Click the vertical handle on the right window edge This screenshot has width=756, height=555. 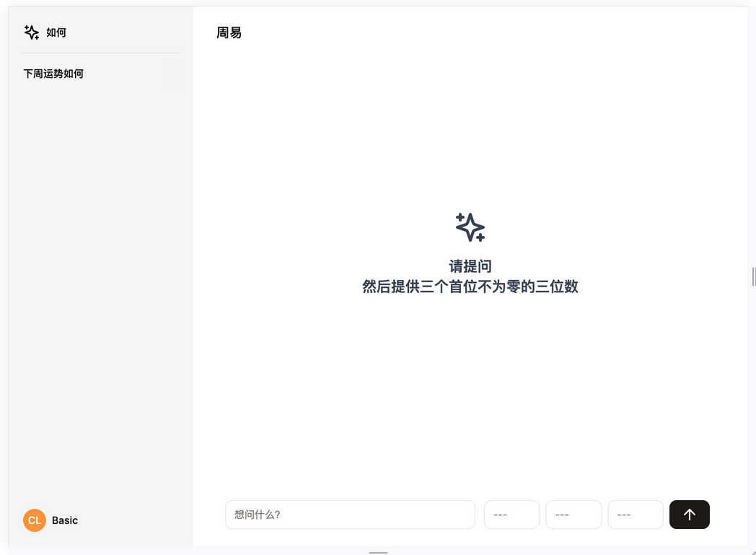[x=753, y=276]
